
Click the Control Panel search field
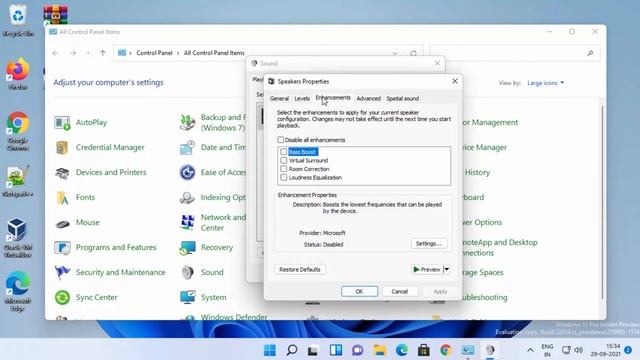514,53
